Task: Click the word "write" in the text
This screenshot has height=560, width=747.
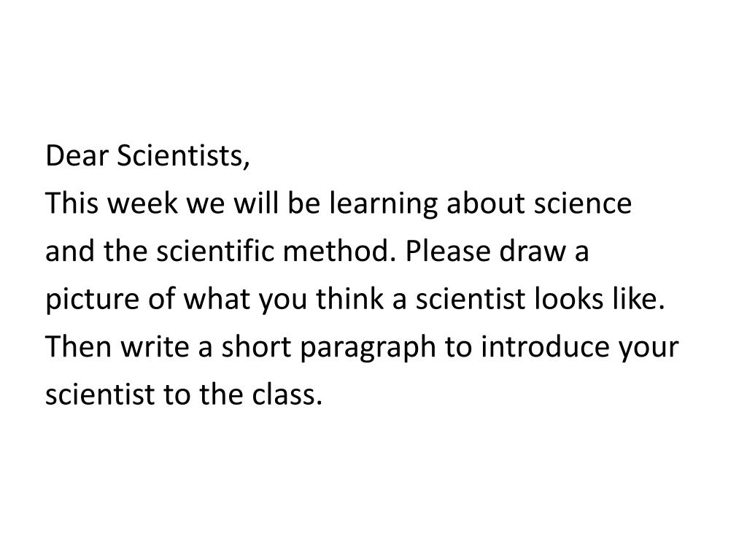Action: click(x=155, y=346)
